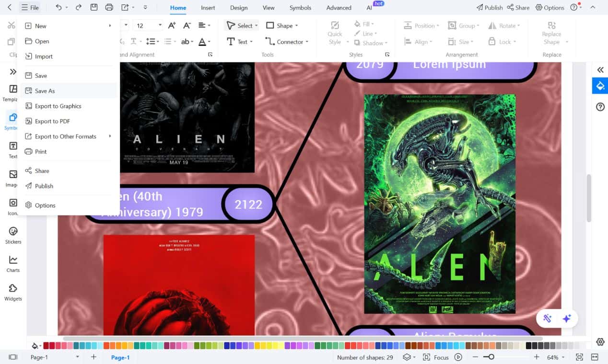Toggle Focus mode in status bar

tap(435, 357)
